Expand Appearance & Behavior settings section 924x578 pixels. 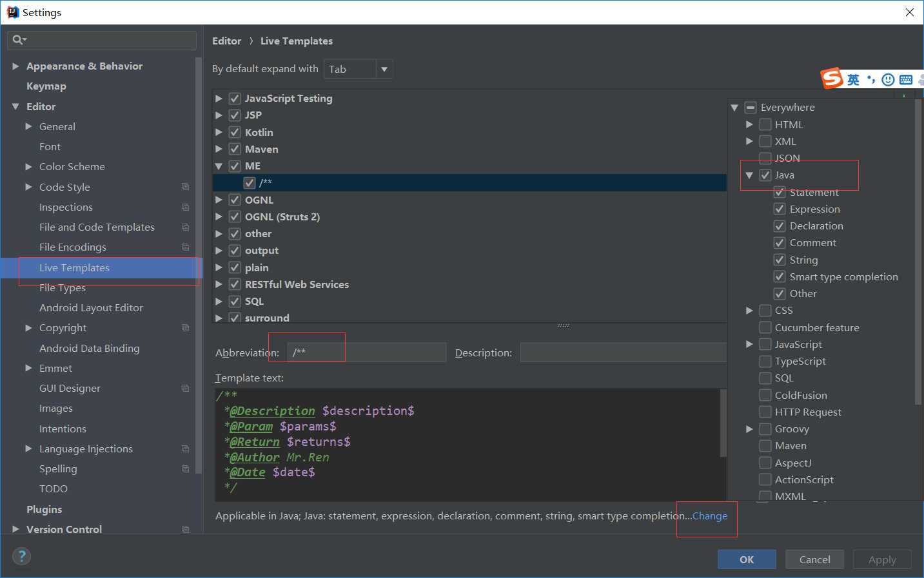pos(15,66)
